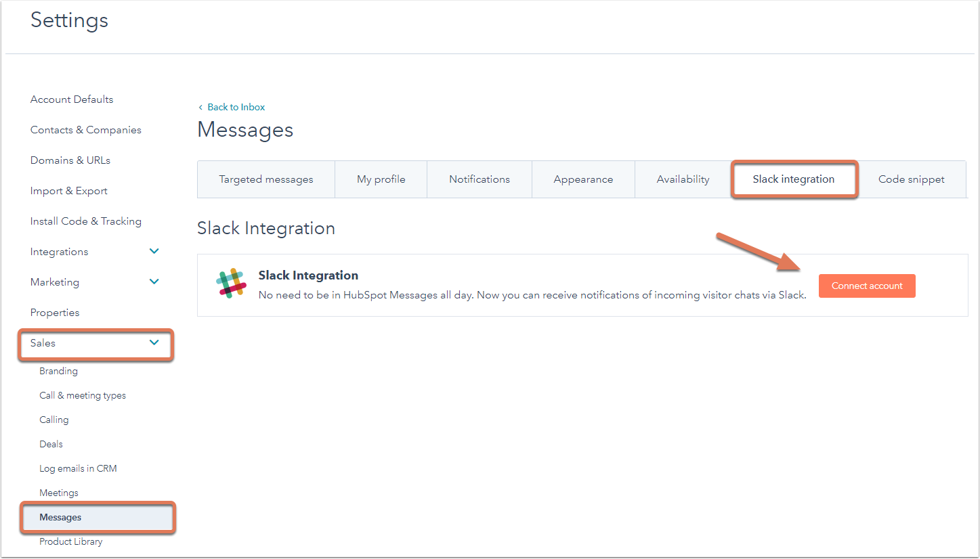Open Contacts & Companies settings
980x559 pixels.
(x=86, y=130)
